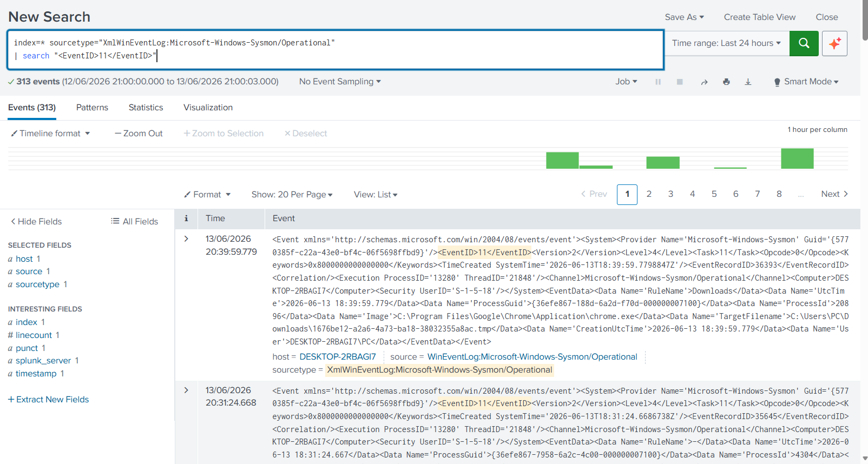Image resolution: width=868 pixels, height=464 pixels.
Task: Open the Job dropdown menu
Action: click(x=626, y=82)
